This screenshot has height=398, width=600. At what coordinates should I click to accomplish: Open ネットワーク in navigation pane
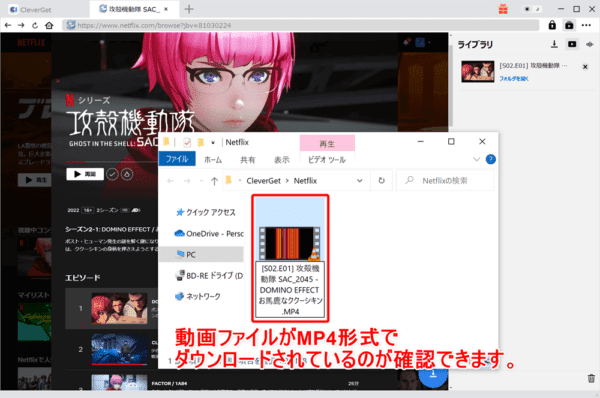click(x=198, y=296)
